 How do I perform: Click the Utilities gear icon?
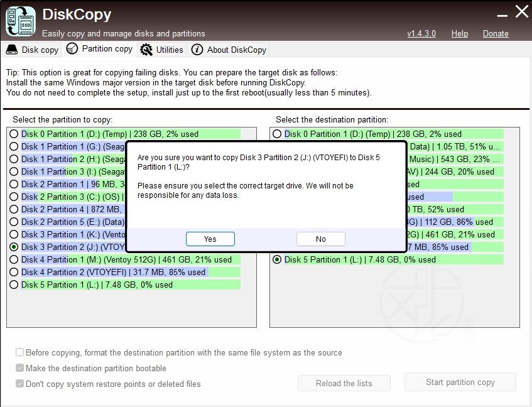click(146, 50)
